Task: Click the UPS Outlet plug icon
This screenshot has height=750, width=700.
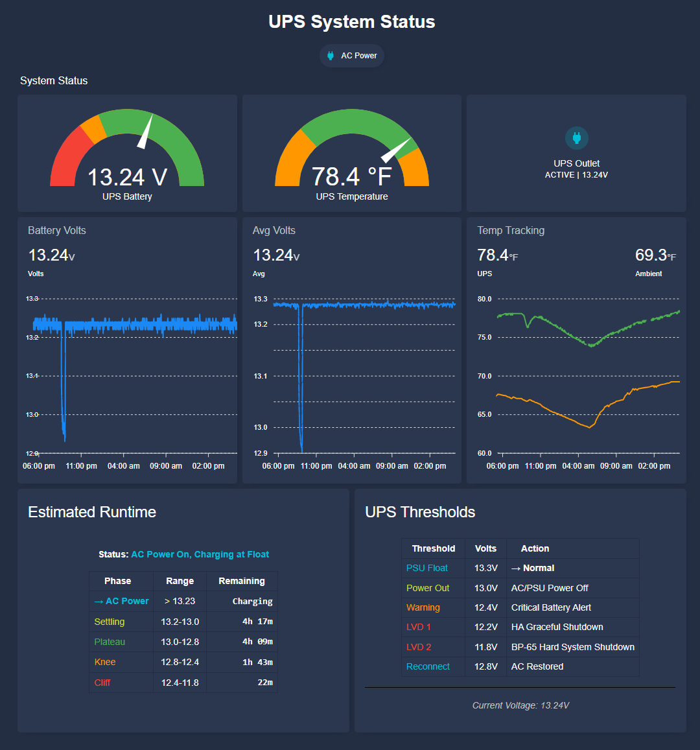Action: tap(576, 138)
